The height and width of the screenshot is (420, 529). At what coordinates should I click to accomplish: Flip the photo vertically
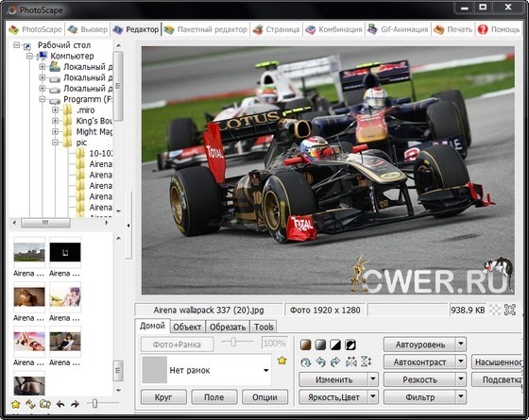(367, 361)
